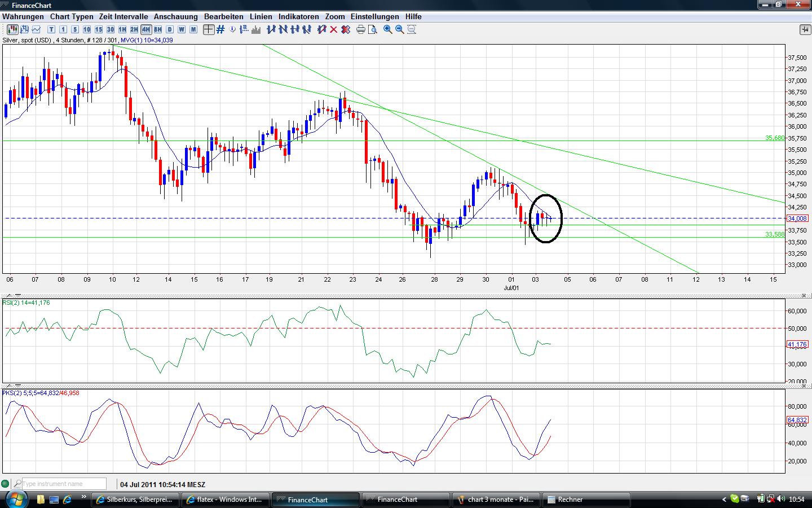
Task: Switch to daily (D) interval
Action: pyautogui.click(x=170, y=29)
